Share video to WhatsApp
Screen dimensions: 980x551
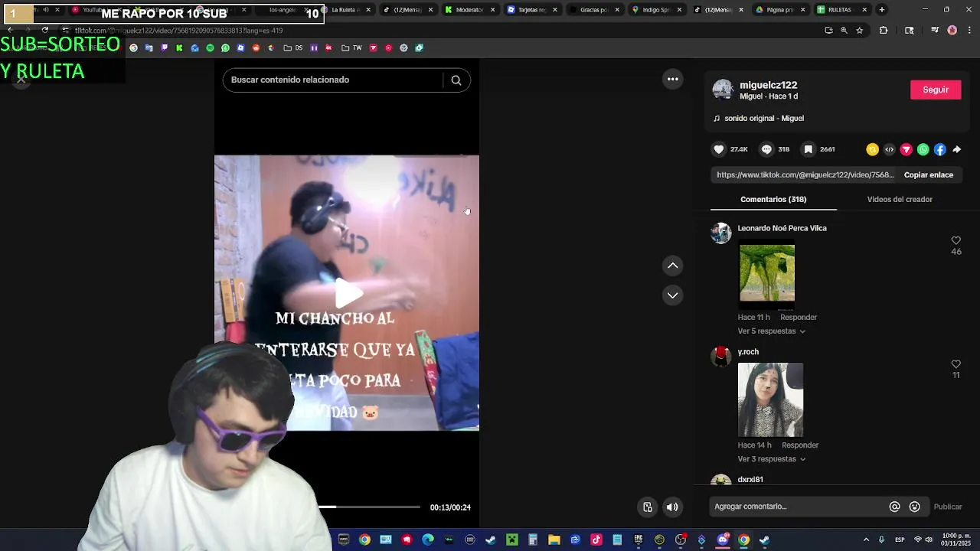click(923, 150)
